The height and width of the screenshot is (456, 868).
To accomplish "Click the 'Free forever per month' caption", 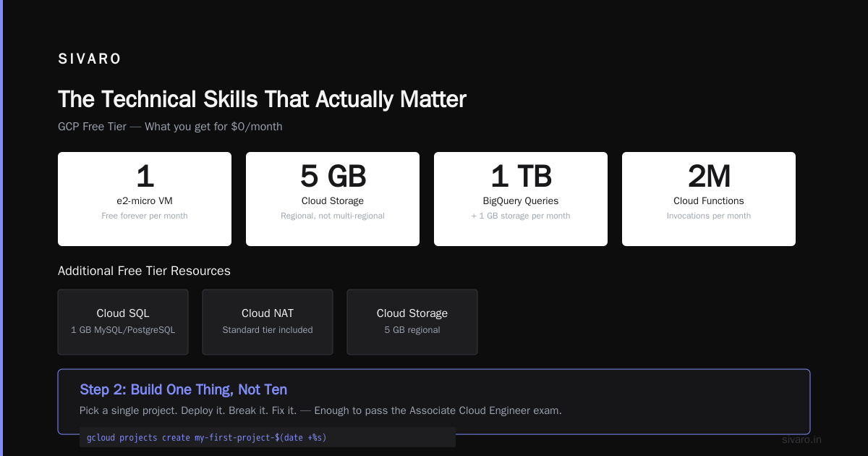I will 145,216.
